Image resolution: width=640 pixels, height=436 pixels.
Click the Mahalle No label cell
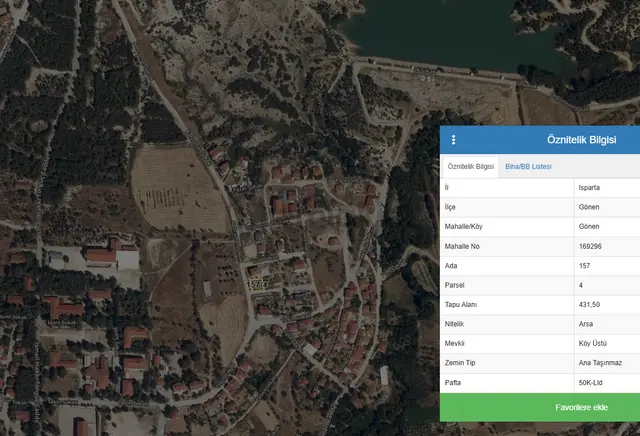coord(507,246)
